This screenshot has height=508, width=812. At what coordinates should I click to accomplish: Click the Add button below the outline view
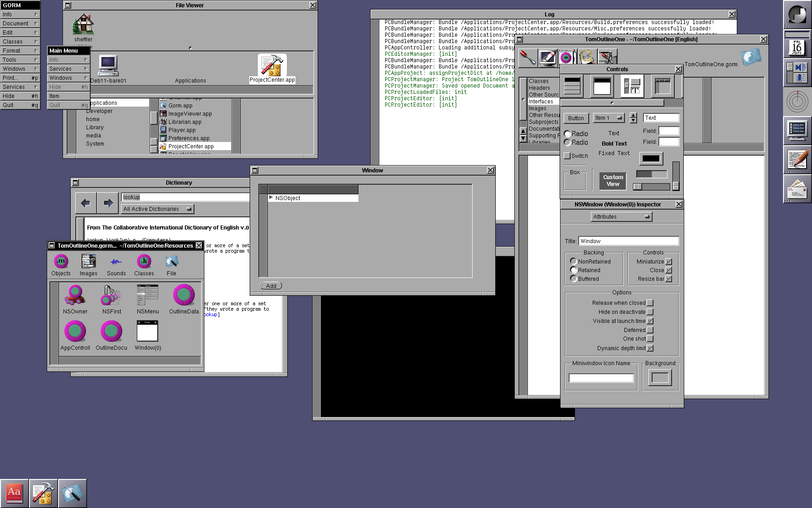pyautogui.click(x=271, y=286)
